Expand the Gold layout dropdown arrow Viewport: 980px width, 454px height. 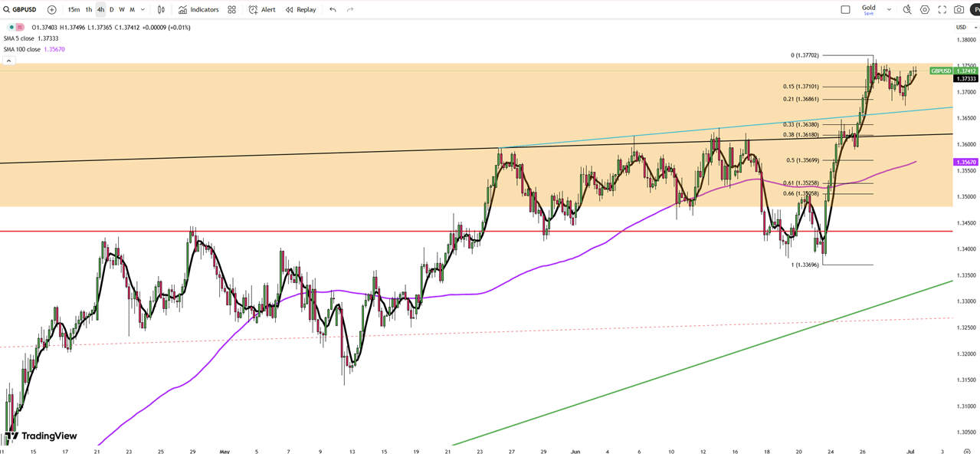coord(889,10)
